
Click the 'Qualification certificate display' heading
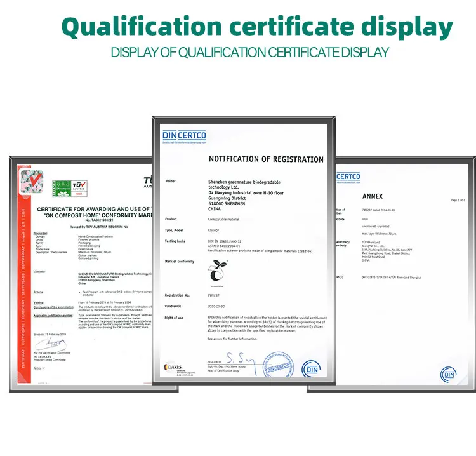pos(257,27)
